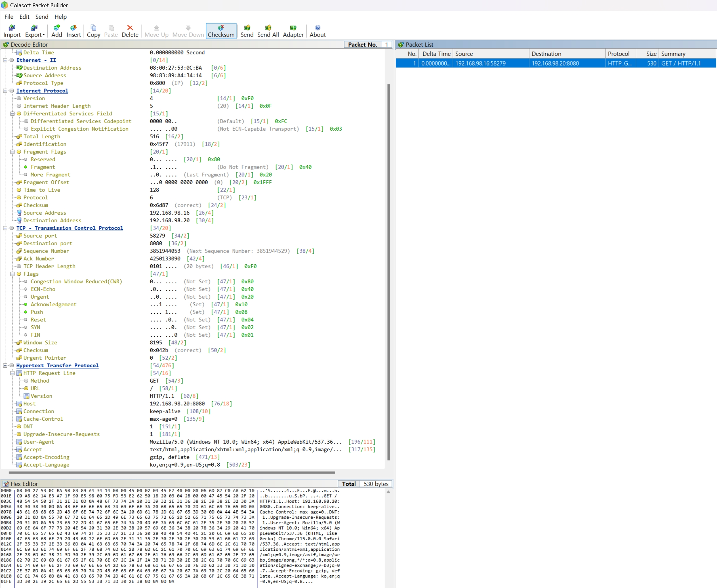
Task: Copy the selected packet
Action: (x=93, y=31)
